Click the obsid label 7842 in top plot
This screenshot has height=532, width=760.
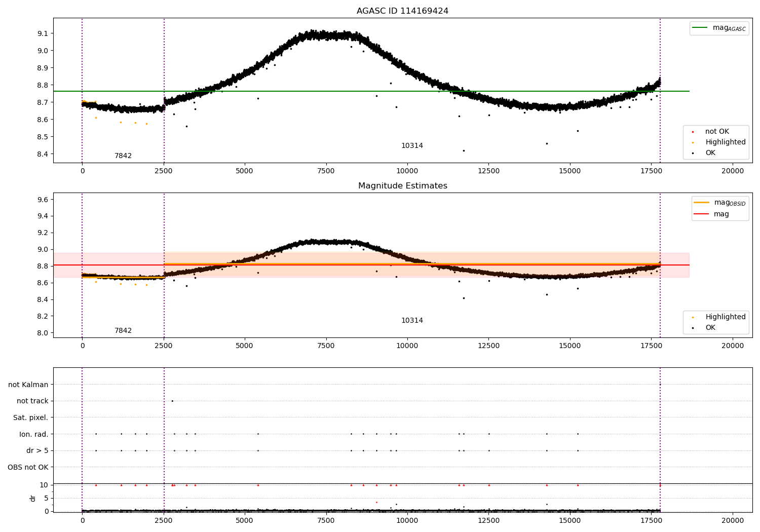click(123, 156)
